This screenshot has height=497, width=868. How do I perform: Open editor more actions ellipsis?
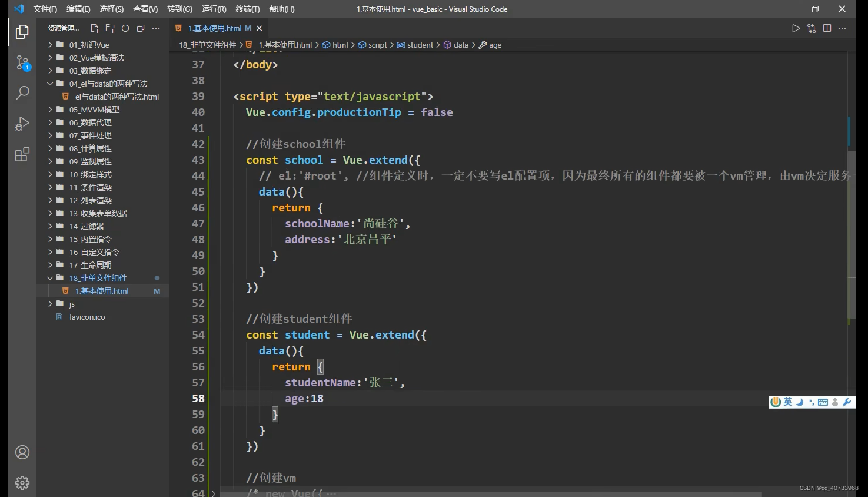(842, 28)
